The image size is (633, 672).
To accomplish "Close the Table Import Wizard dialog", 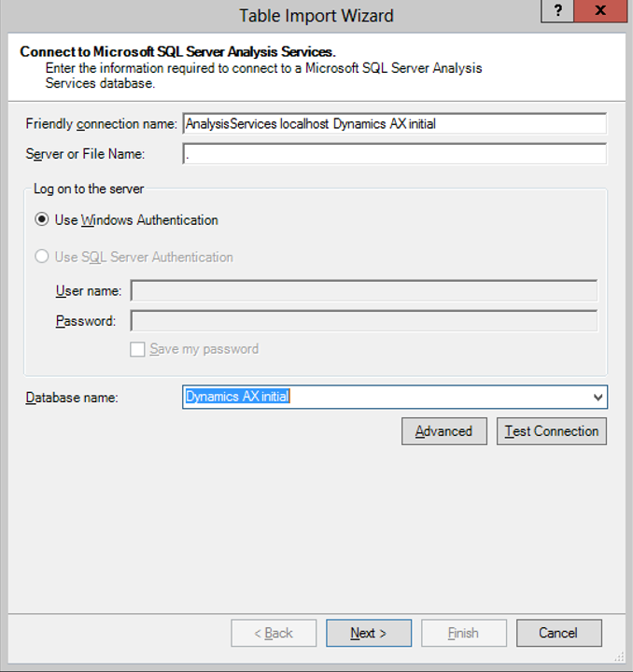I will (x=601, y=12).
